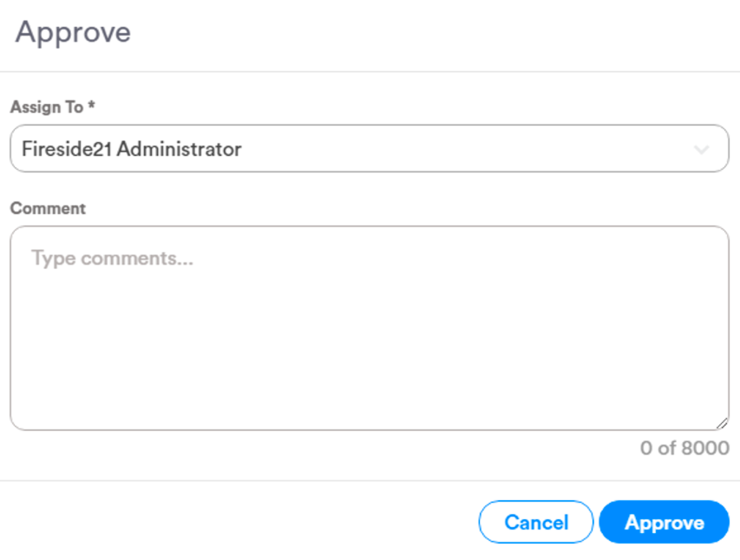Select the Fireside21 Administrator combo box
Image resolution: width=740 pixels, height=560 pixels.
pyautogui.click(x=369, y=148)
